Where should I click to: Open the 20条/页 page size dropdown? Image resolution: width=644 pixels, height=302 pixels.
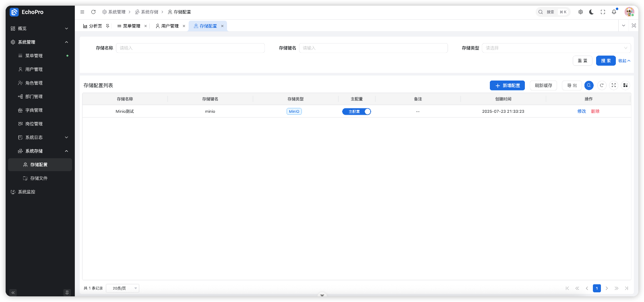(x=123, y=288)
